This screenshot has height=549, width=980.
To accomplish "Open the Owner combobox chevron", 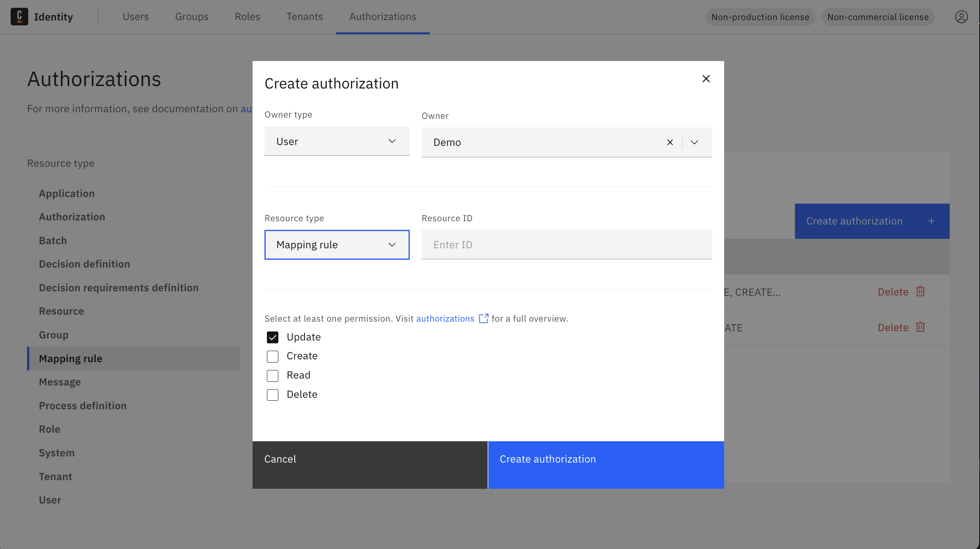I will tap(694, 142).
